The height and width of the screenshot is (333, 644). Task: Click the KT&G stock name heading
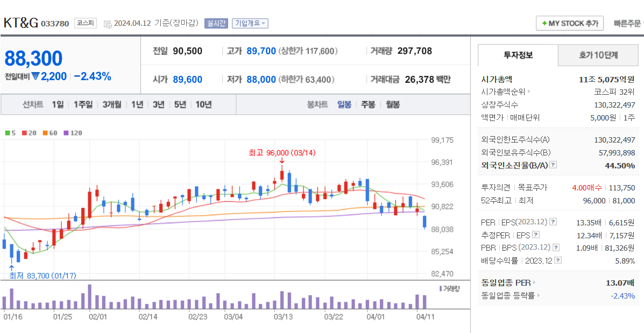(20, 23)
